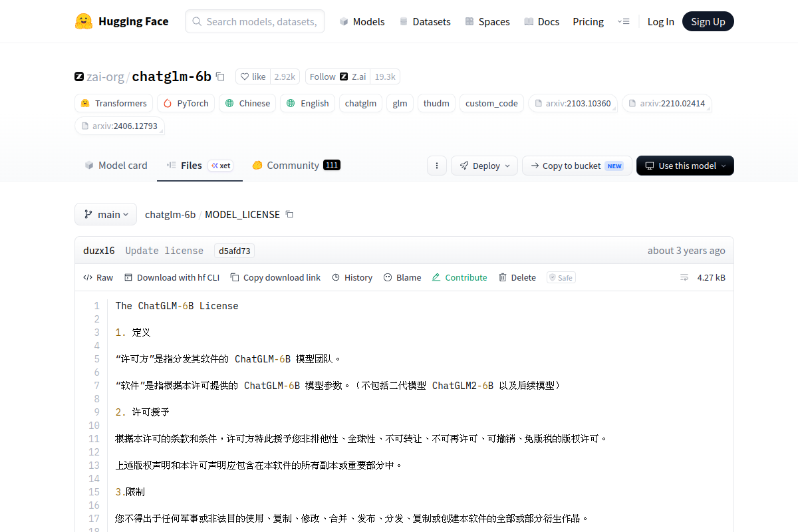Click the Safe scan badge
The width and height of the screenshot is (798, 532).
tap(561, 277)
